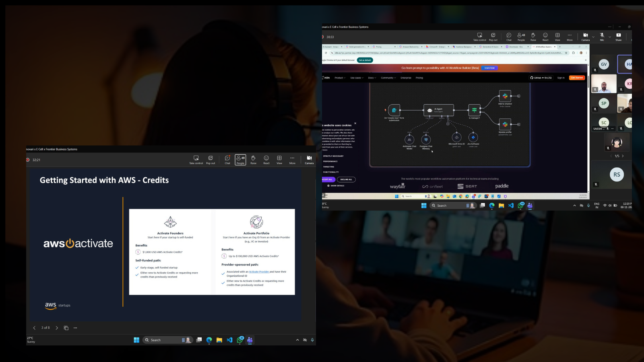The image size is (644, 362).
Task: Click the taskbar Search box under the AWS slide
Action: [167, 340]
